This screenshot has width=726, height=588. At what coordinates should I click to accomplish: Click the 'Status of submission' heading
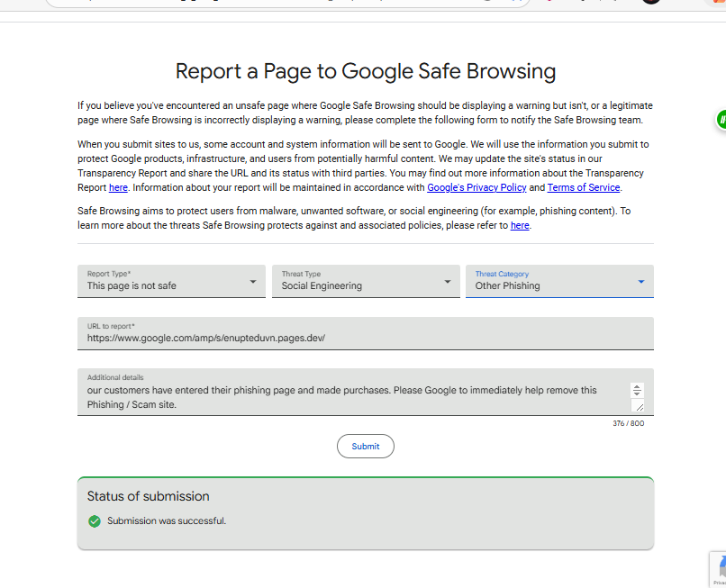[x=148, y=496]
